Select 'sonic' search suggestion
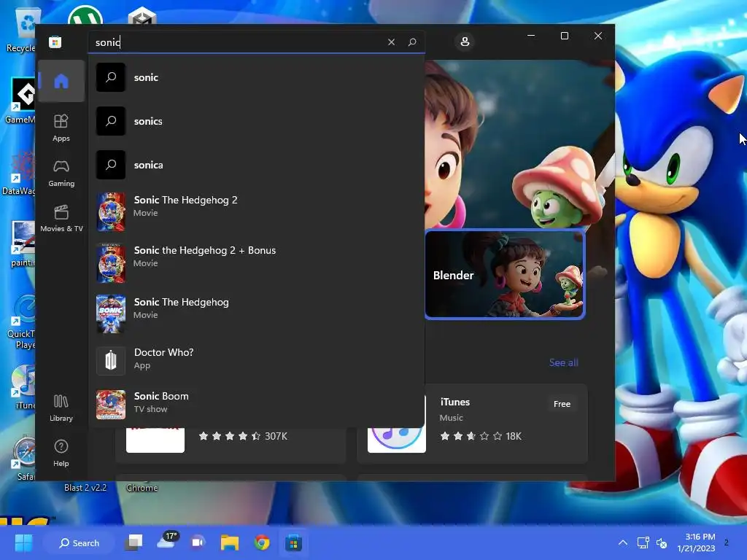The height and width of the screenshot is (560, 747). click(256, 77)
